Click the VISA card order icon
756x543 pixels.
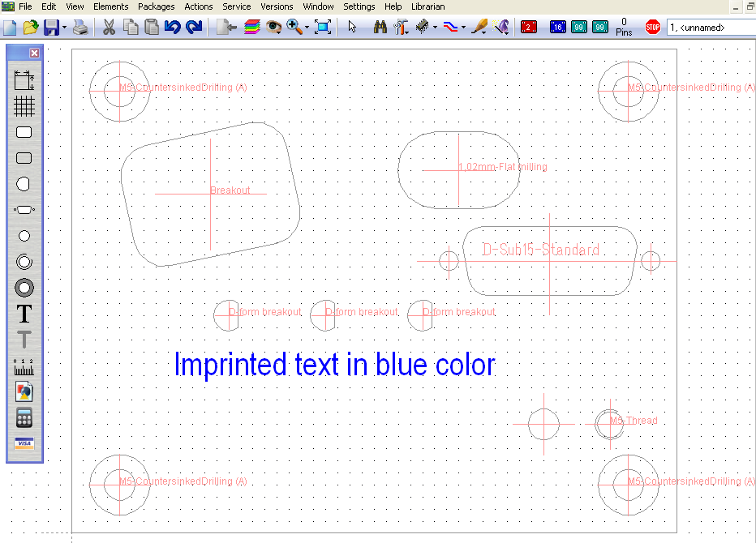pos(24,444)
